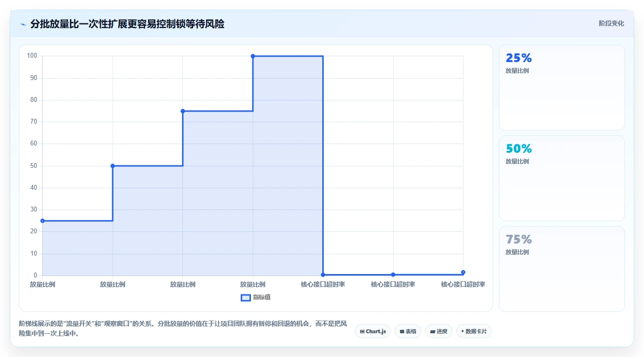Select the 进度 tag

point(438,331)
